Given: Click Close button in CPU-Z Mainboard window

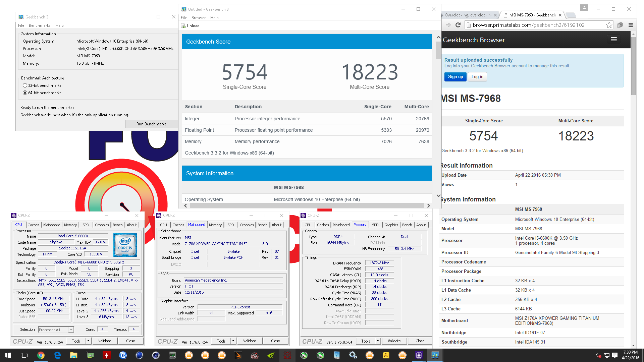Looking at the screenshot, I should pyautogui.click(x=275, y=341).
